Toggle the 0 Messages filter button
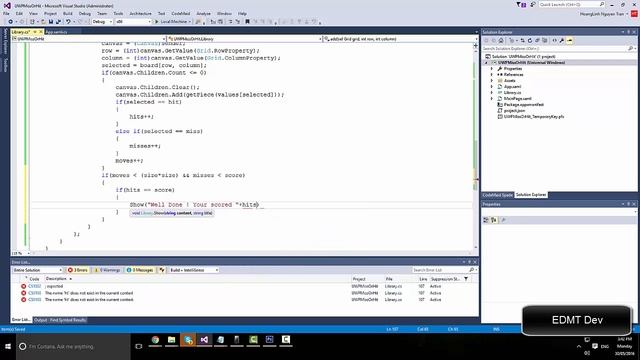 pyautogui.click(x=140, y=270)
